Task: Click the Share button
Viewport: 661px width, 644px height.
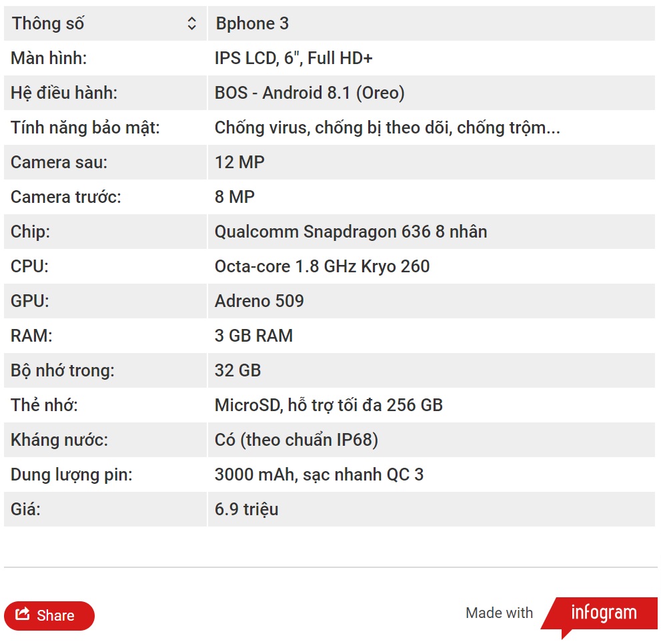Action: [49, 615]
